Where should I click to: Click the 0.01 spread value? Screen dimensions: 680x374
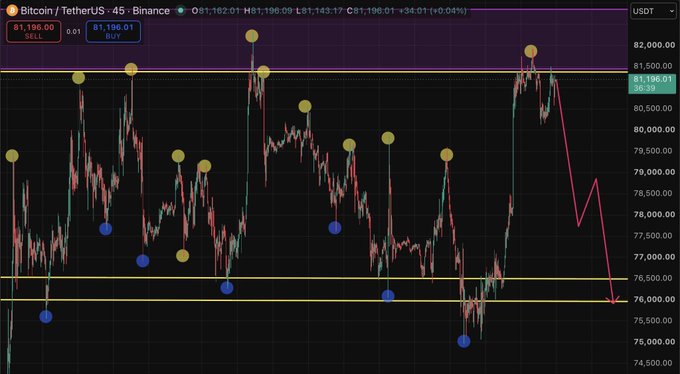(73, 31)
